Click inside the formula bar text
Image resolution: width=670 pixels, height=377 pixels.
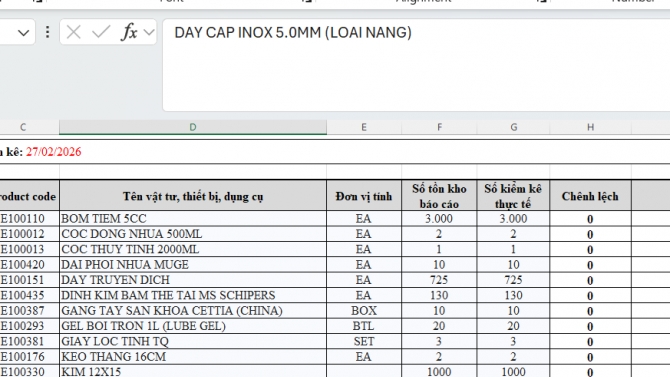[293, 32]
